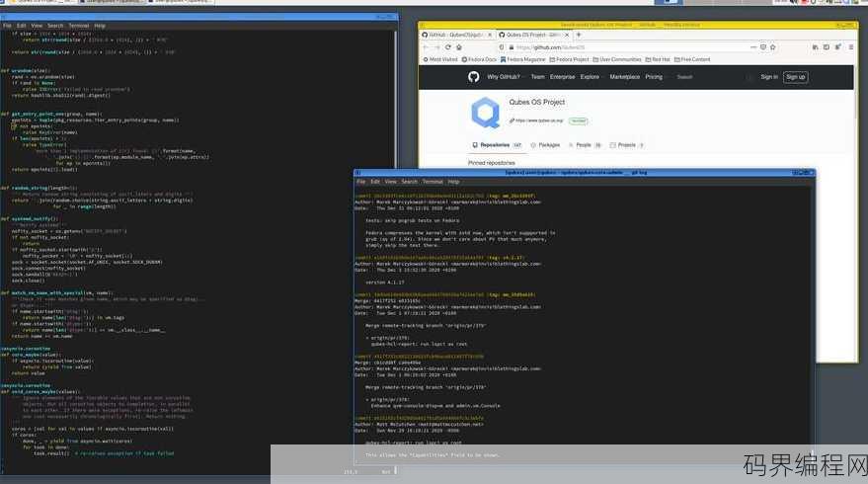Switch to the Repositories tab
868x484 pixels.
(497, 145)
